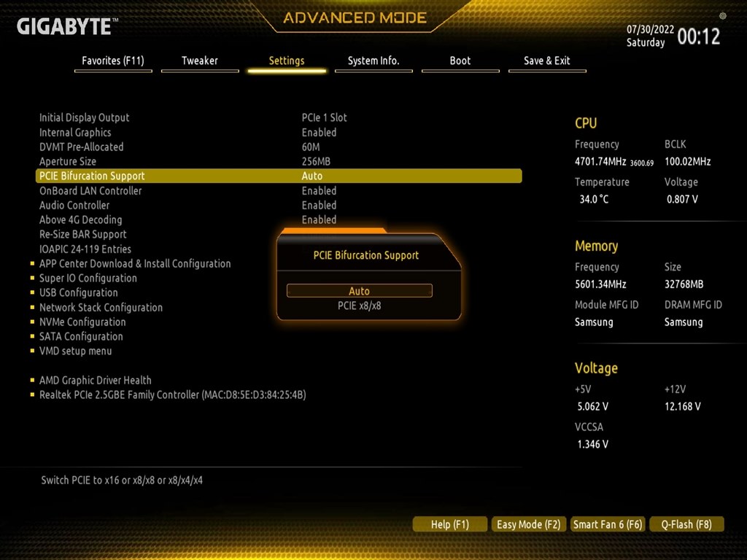Click the PCIE Bifurcation Support popup title
Viewport: 747px width, 560px height.
point(366,255)
